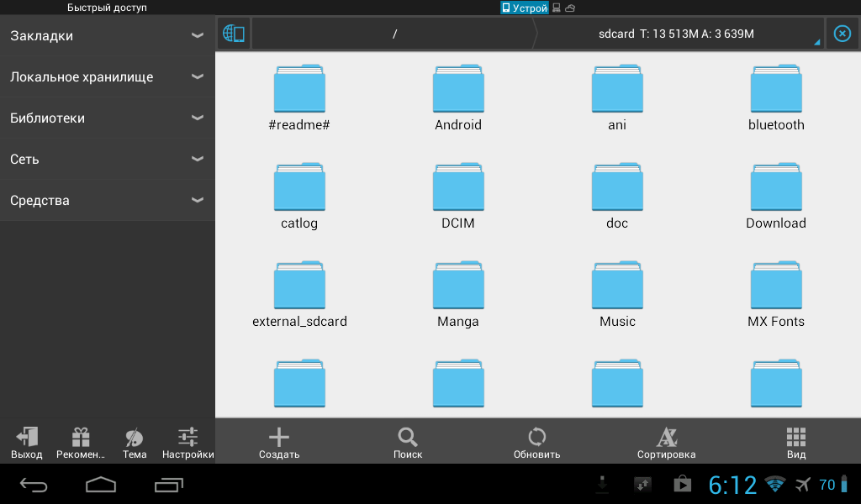Tap Поиск search button
This screenshot has width=861, height=504.
click(408, 443)
